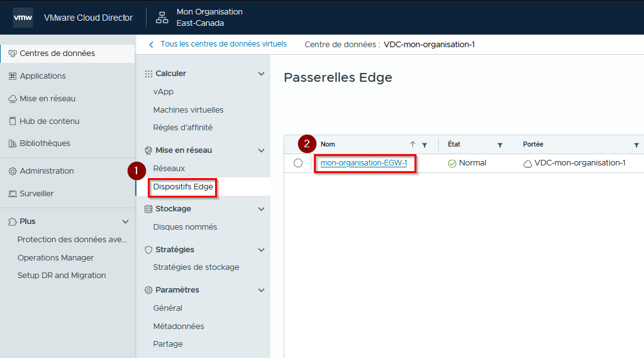The height and width of the screenshot is (358, 644).
Task: Click the Nom column header
Action: (328, 144)
